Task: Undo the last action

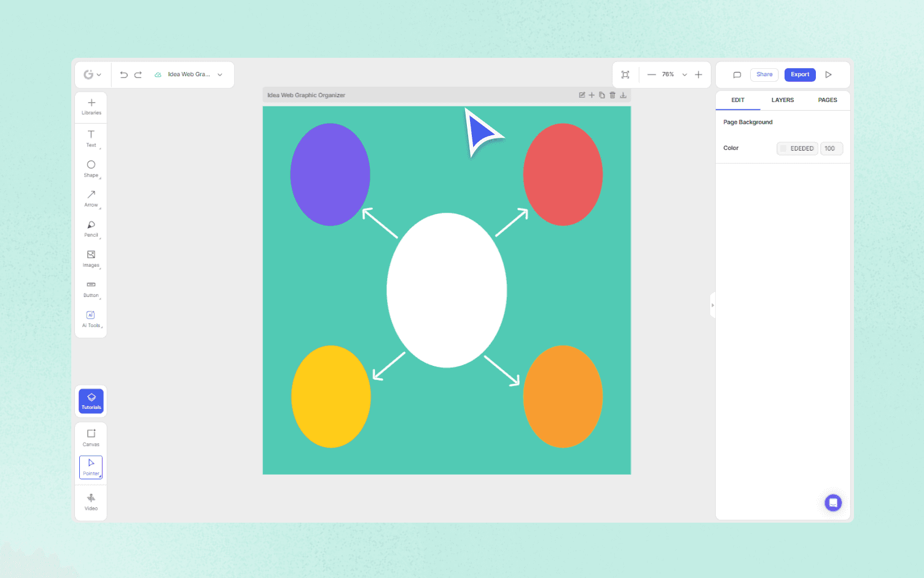Action: [123, 74]
